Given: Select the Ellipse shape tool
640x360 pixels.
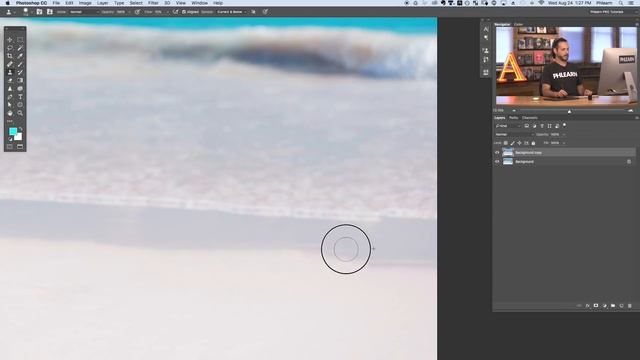Looking at the screenshot, I should pyautogui.click(x=20, y=105).
